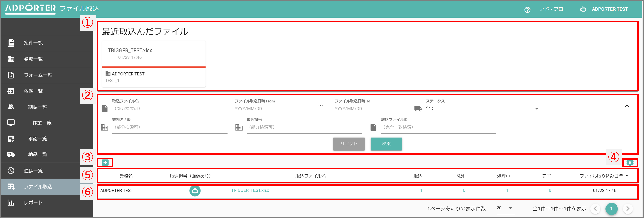The height and width of the screenshot is (218, 644).
Task: Click the 進捗一覧 clock icon
Action: coord(11,171)
